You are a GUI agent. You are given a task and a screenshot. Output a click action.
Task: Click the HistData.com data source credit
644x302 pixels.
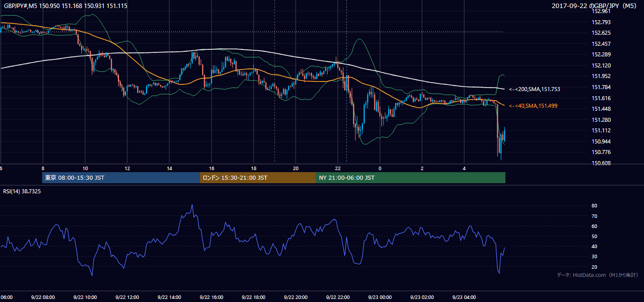[598, 275]
